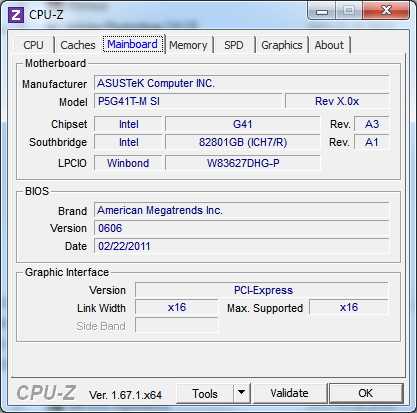Open the About tab

(329, 45)
